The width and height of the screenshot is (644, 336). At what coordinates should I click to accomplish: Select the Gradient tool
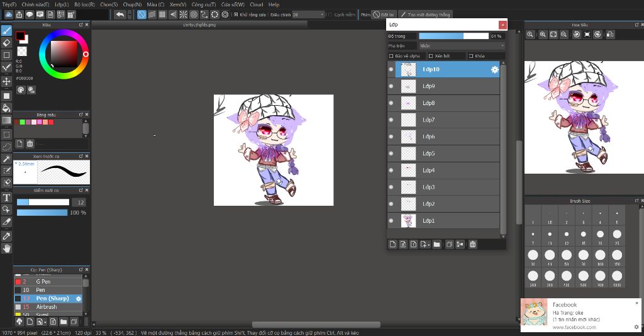click(x=6, y=120)
